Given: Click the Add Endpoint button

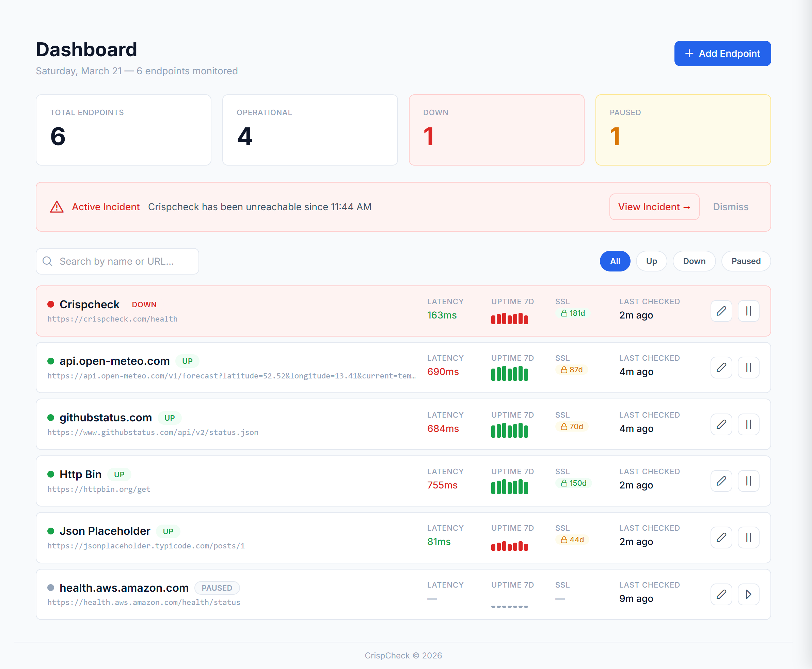Looking at the screenshot, I should tap(722, 53).
